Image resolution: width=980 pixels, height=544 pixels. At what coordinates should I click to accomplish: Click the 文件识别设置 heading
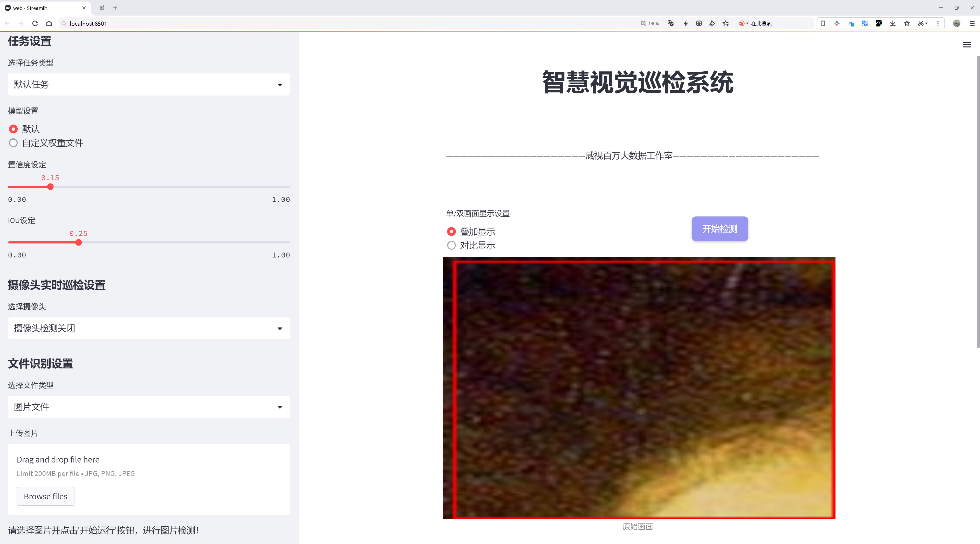[x=40, y=364]
